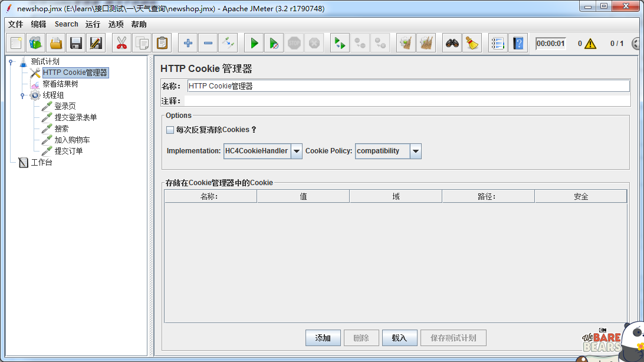Click the 0 / 1 thread count indicator

pyautogui.click(x=617, y=44)
